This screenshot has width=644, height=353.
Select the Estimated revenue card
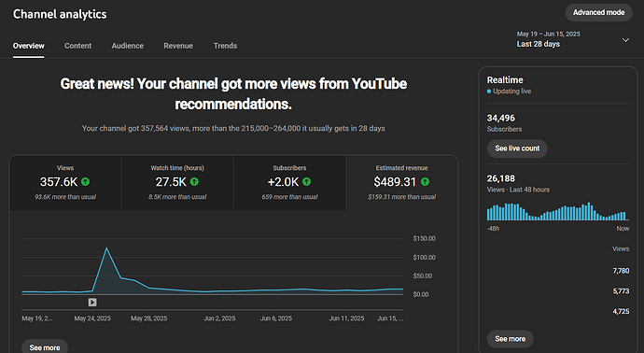(x=401, y=183)
